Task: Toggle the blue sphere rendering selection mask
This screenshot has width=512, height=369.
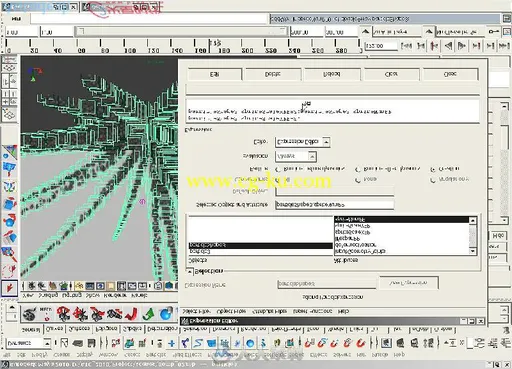Action: [x=250, y=343]
